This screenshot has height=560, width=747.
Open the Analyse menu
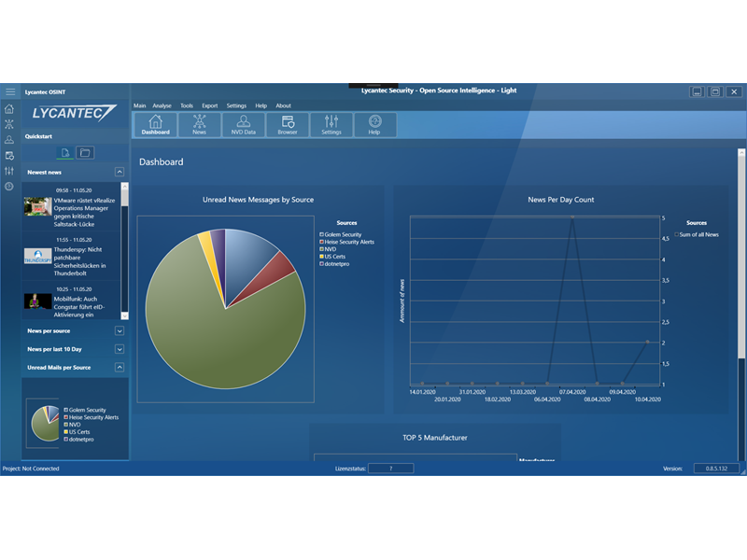[x=162, y=105]
